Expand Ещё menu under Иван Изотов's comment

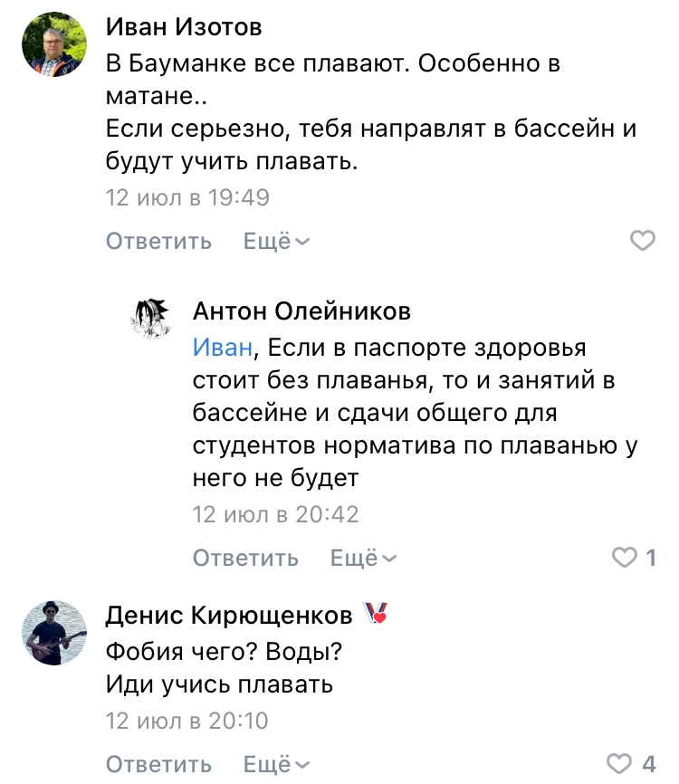click(x=276, y=242)
